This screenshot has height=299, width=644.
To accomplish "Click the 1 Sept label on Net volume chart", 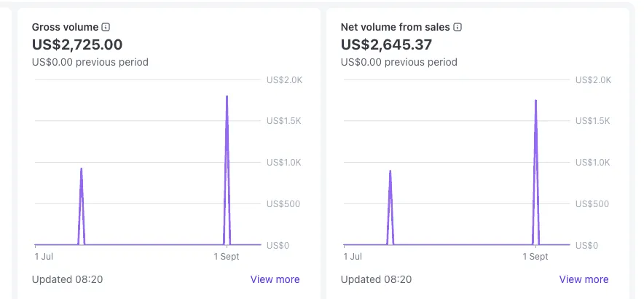I will click(535, 257).
